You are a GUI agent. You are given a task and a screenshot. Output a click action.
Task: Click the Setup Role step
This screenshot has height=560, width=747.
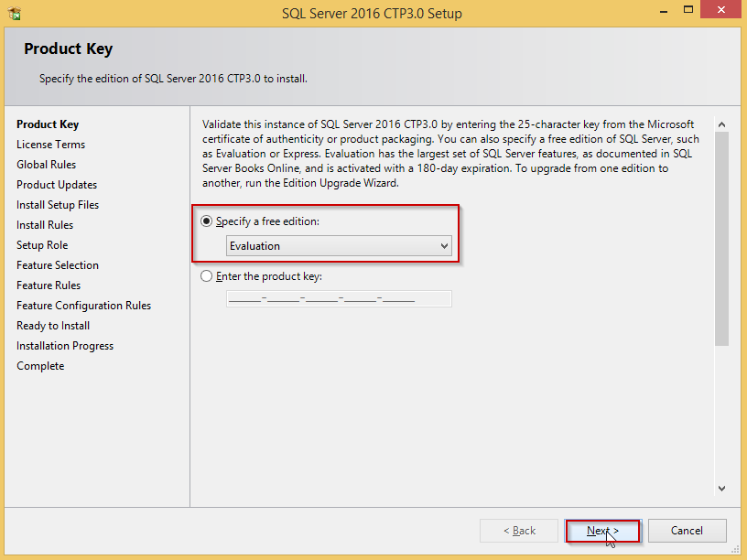point(42,245)
